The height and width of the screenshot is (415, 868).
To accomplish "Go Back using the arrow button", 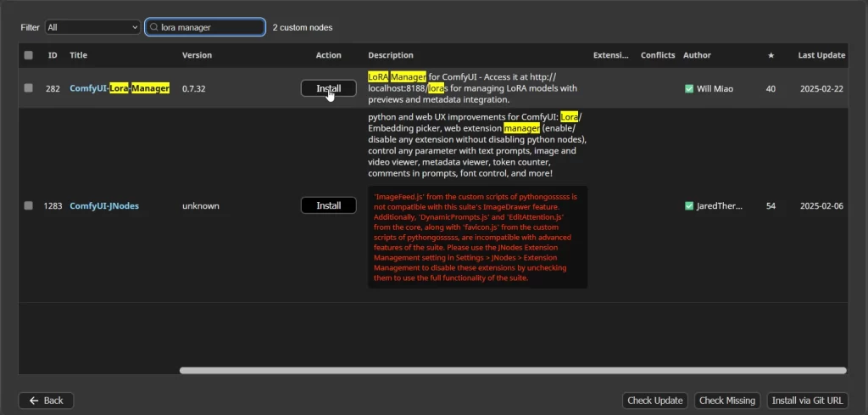I will (46, 401).
